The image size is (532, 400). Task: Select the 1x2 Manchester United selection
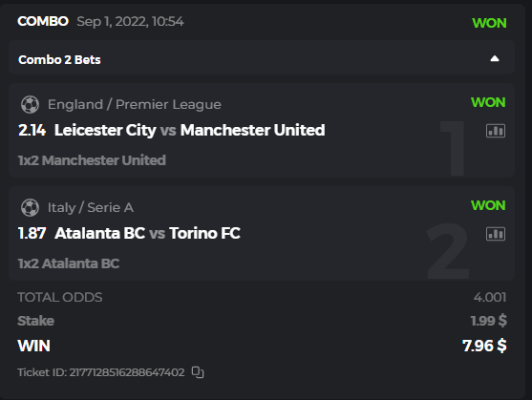click(92, 160)
